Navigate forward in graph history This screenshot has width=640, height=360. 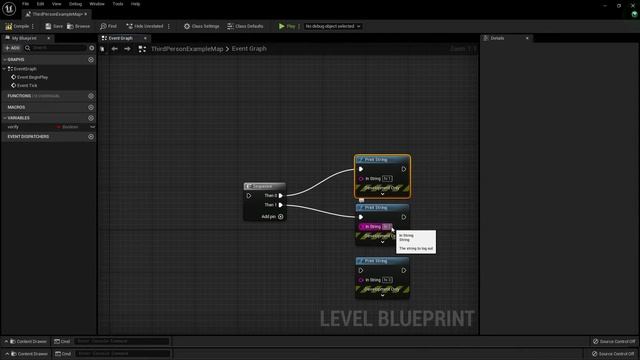(127, 49)
